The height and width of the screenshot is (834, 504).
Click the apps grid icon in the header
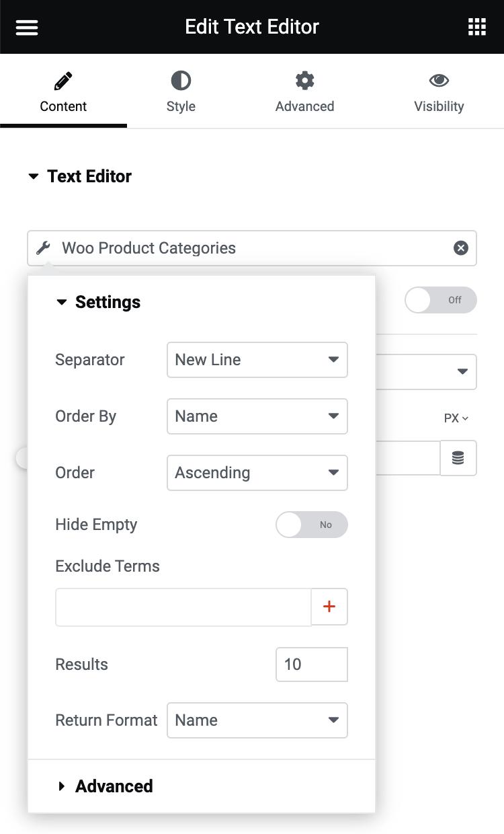point(477,27)
